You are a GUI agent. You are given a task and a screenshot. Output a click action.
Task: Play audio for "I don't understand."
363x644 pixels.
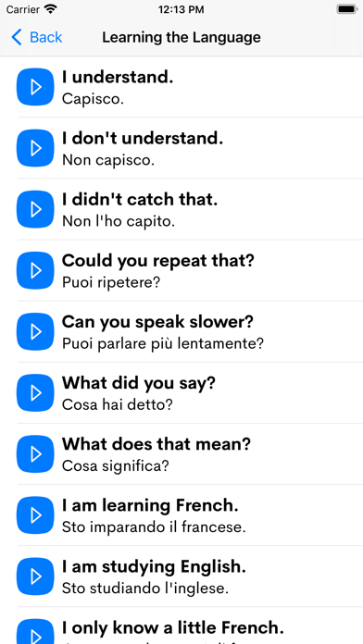pos(35,148)
